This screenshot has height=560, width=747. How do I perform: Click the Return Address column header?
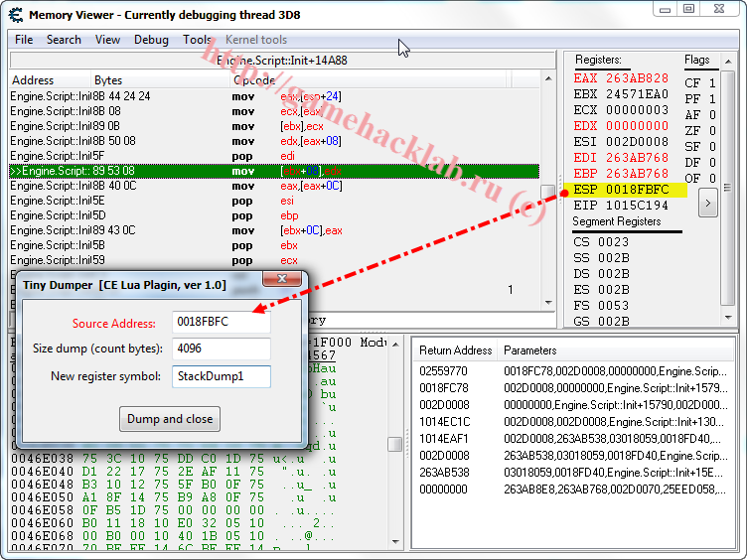(455, 350)
